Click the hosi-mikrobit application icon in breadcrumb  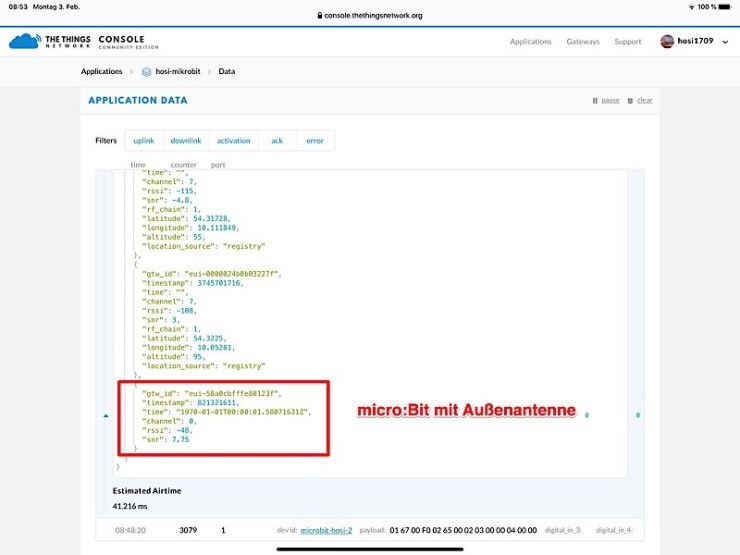pos(147,72)
